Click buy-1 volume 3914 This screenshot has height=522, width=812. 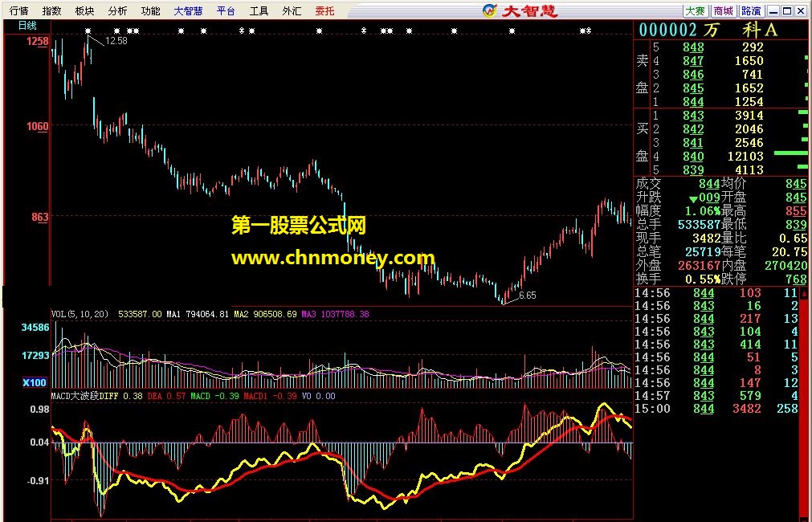[x=749, y=116]
